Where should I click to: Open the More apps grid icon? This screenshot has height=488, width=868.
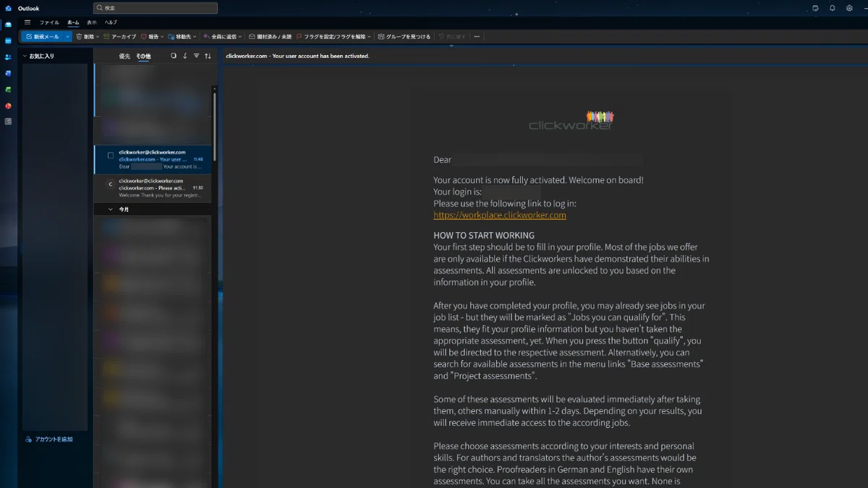tap(8, 121)
